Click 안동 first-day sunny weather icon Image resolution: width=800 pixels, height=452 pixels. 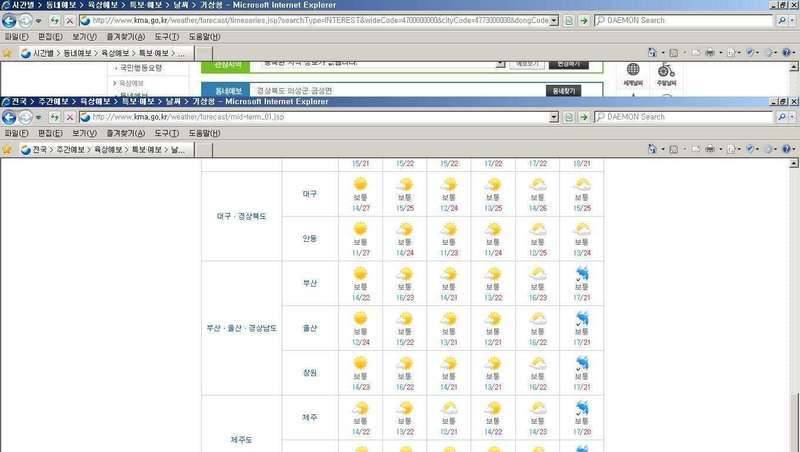pos(360,229)
